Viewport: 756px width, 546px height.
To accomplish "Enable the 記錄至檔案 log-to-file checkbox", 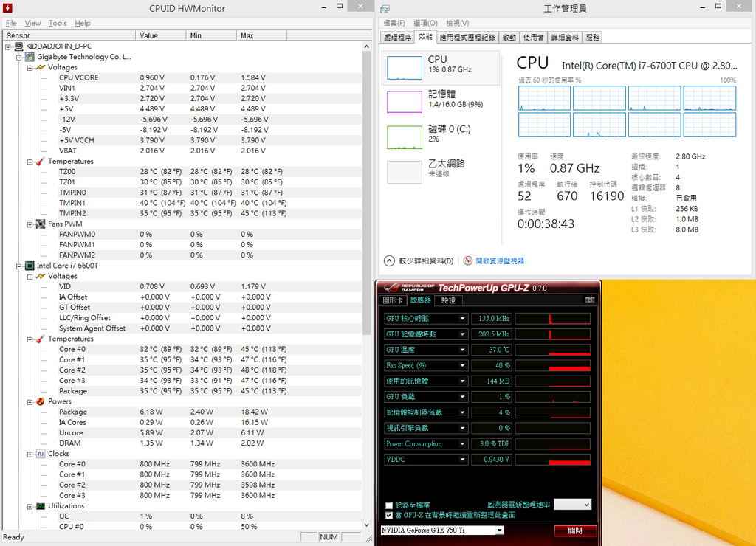I will (389, 505).
